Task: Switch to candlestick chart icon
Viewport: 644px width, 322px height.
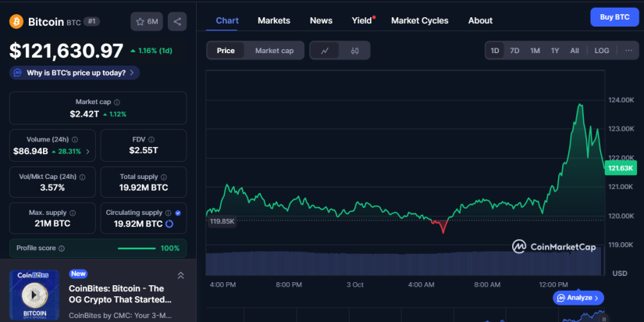Action: 354,51
